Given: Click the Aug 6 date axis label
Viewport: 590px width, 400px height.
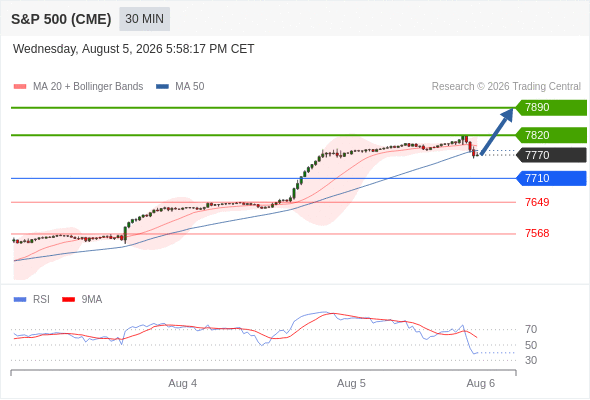Looking at the screenshot, I should [481, 383].
